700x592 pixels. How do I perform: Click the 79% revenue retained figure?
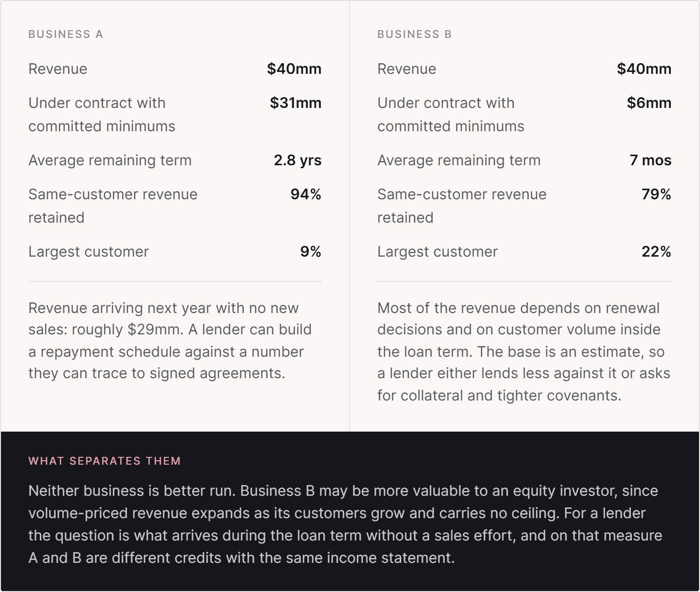tap(656, 194)
